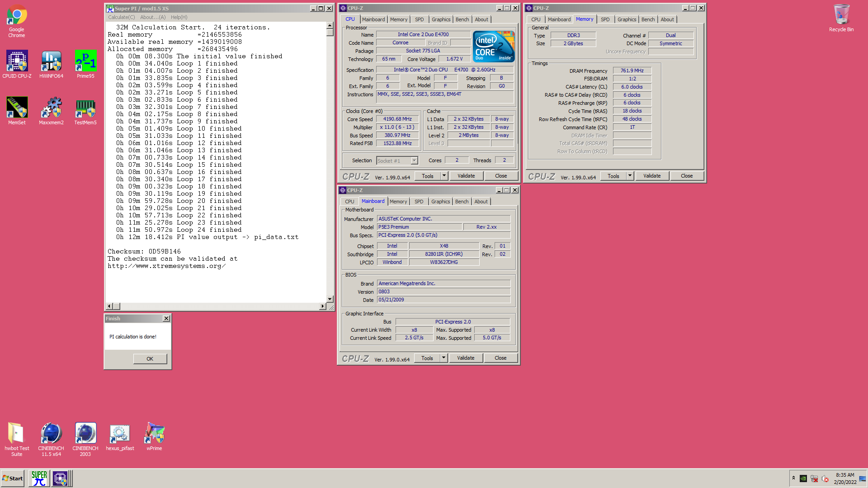Open CPUID CPU-Z desktop icon

click(x=17, y=64)
